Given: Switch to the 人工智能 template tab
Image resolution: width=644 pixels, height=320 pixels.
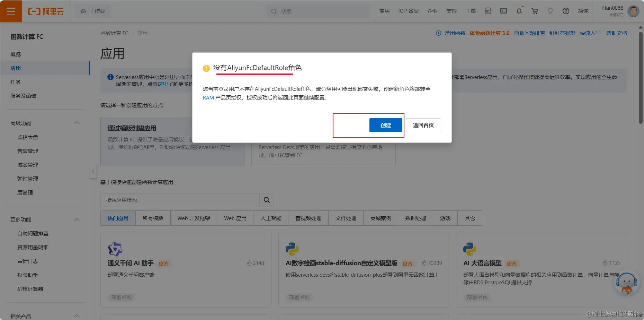Looking at the screenshot, I should click(x=270, y=218).
